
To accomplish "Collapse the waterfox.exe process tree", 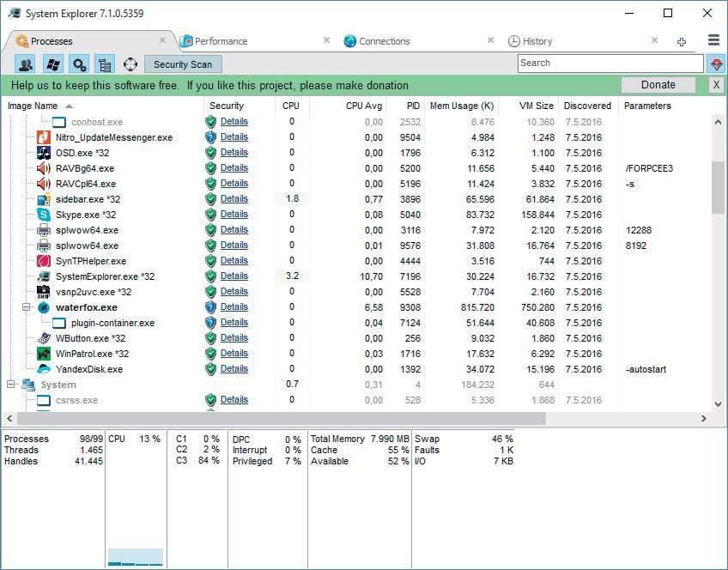I will click(27, 307).
